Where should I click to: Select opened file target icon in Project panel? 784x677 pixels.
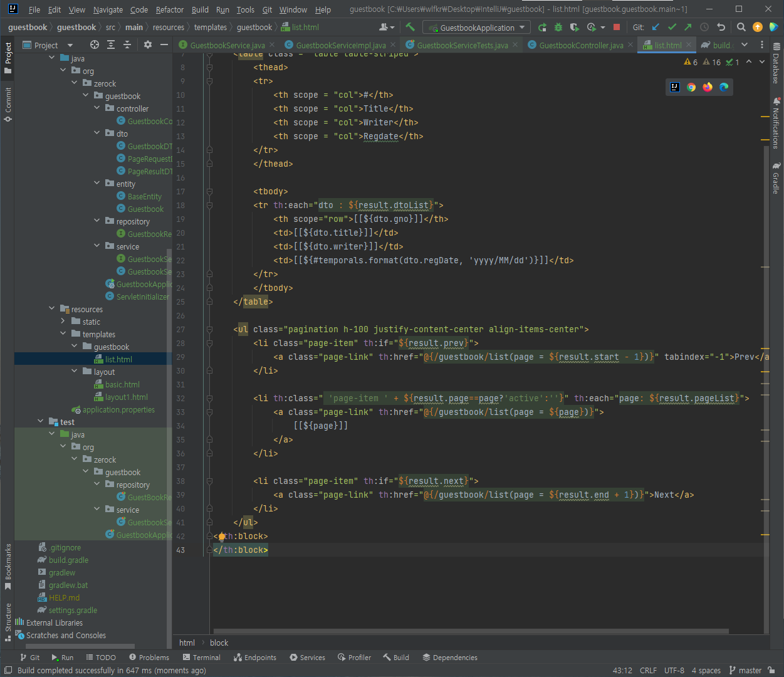point(95,45)
